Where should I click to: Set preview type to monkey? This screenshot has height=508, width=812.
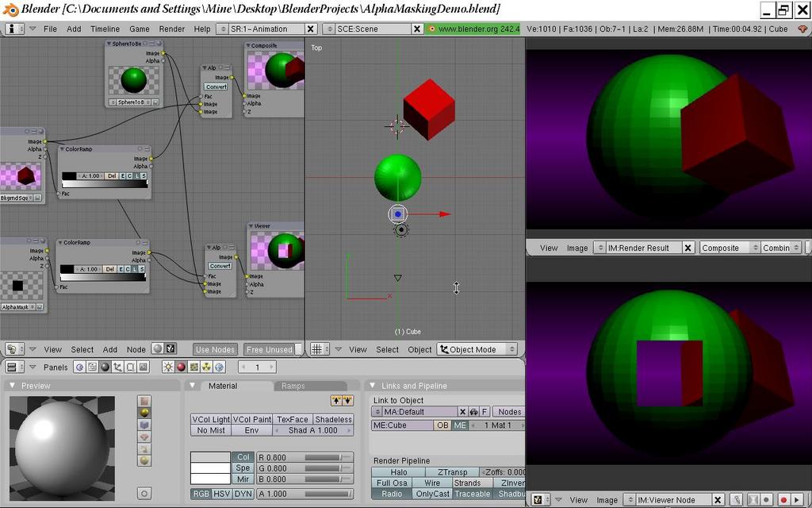click(x=144, y=437)
